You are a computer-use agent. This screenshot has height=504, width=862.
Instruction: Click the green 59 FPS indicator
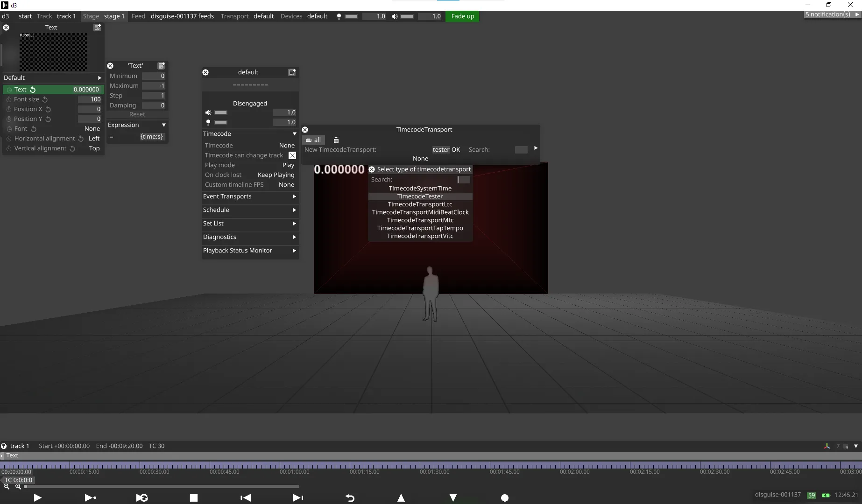pos(812,495)
